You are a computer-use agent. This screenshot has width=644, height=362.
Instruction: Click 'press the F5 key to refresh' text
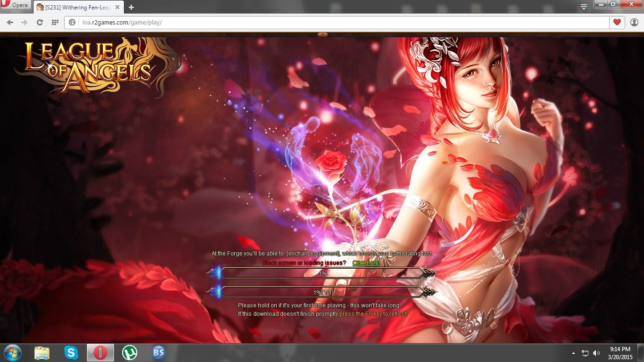click(373, 314)
